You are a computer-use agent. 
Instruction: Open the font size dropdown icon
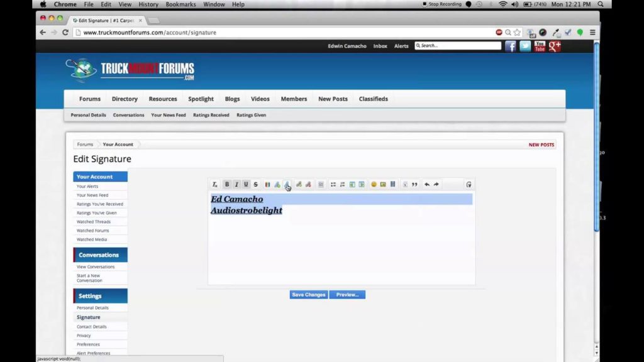(x=277, y=185)
